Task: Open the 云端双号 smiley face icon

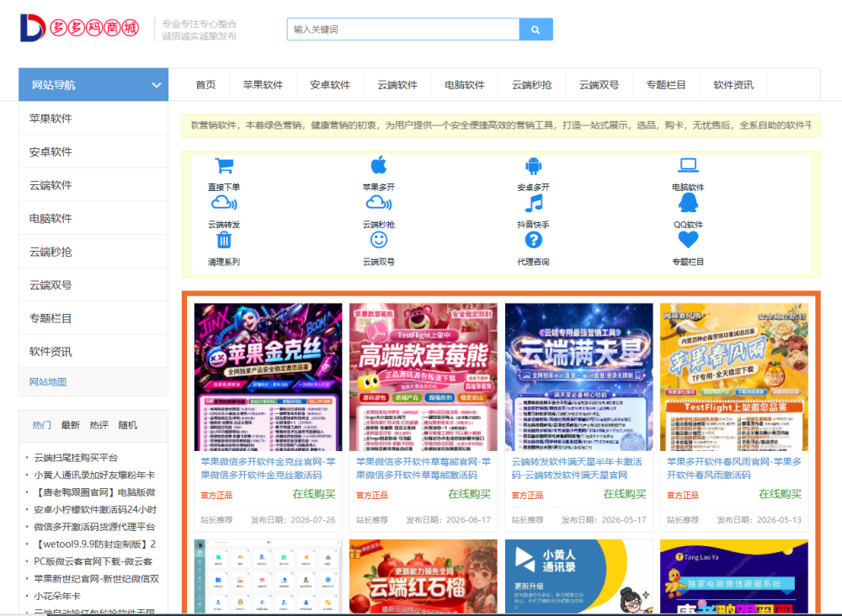Action: [379, 240]
